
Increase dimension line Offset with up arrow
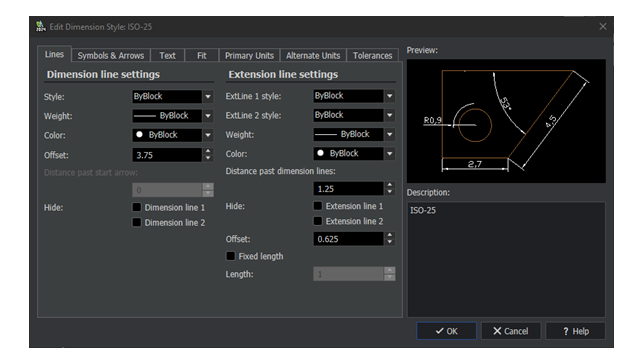click(x=208, y=151)
